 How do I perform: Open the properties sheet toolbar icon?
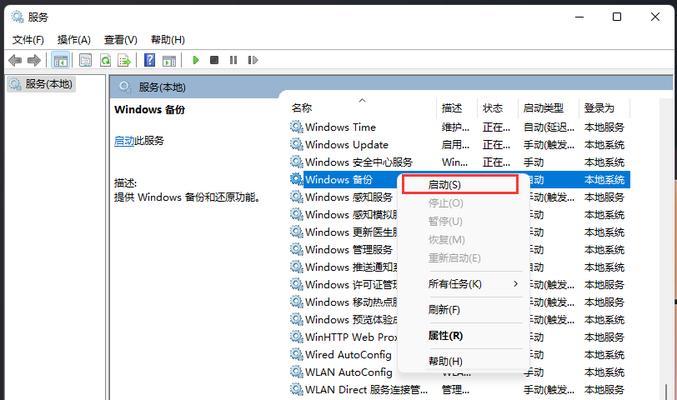point(85,60)
